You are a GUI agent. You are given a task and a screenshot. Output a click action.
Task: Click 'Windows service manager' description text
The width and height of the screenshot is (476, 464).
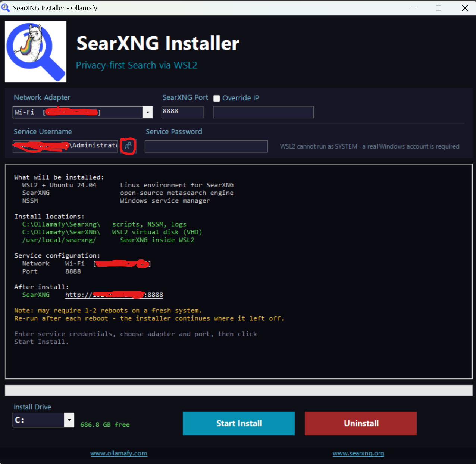(165, 201)
